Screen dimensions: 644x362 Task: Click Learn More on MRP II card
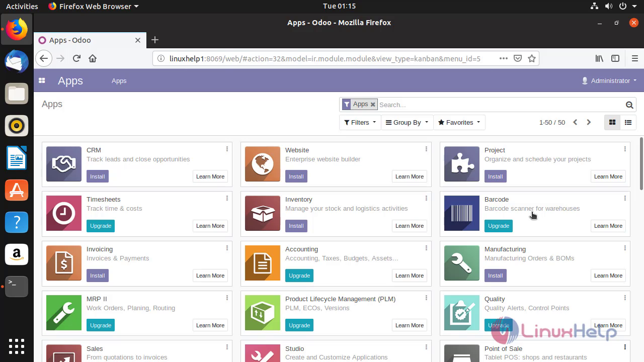click(210, 325)
